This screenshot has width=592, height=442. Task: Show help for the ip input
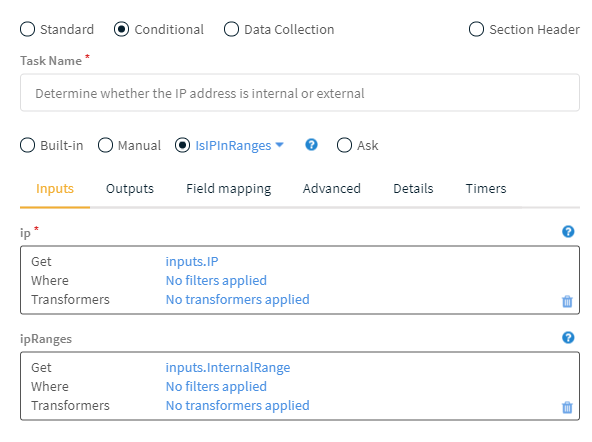pos(568,231)
